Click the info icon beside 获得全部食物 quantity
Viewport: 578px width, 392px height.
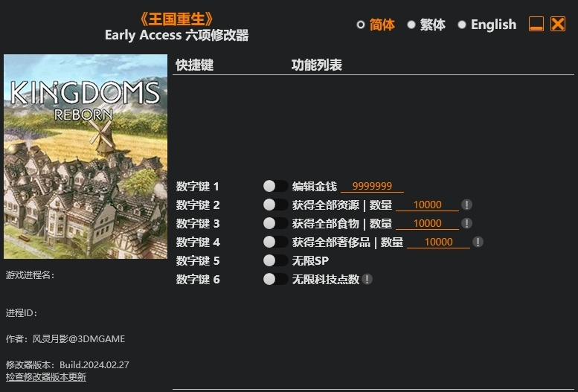466,223
